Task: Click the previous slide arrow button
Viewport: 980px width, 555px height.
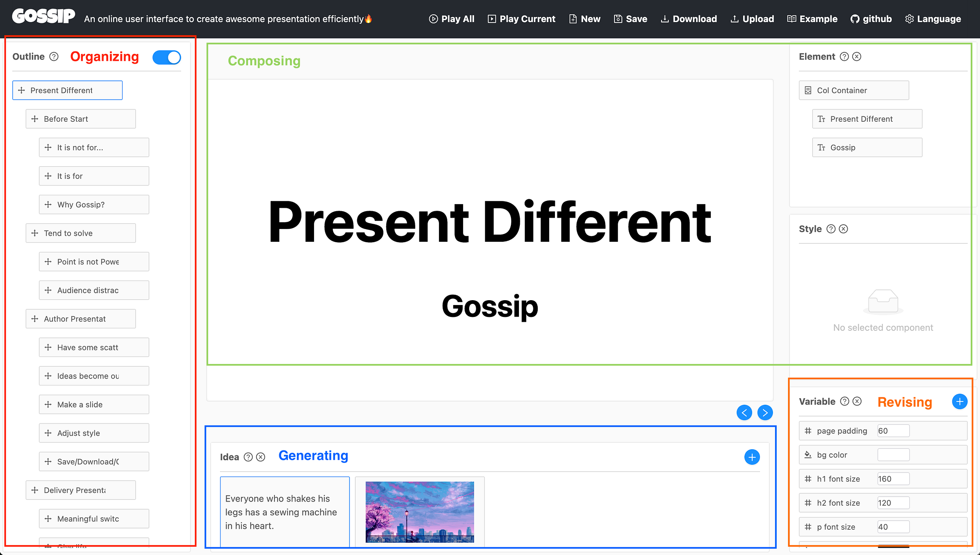Action: (x=744, y=412)
